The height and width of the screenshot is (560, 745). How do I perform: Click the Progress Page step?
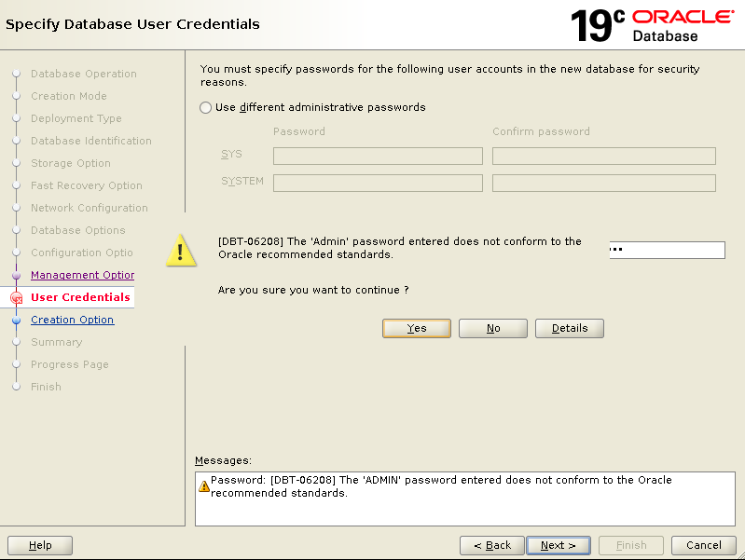(x=70, y=364)
